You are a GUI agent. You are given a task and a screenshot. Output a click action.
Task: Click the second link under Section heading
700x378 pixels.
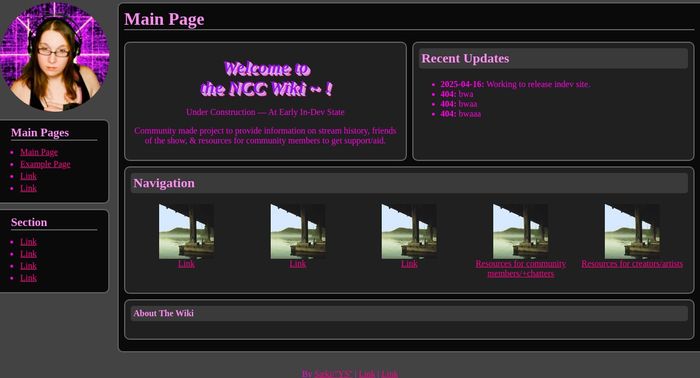point(28,254)
